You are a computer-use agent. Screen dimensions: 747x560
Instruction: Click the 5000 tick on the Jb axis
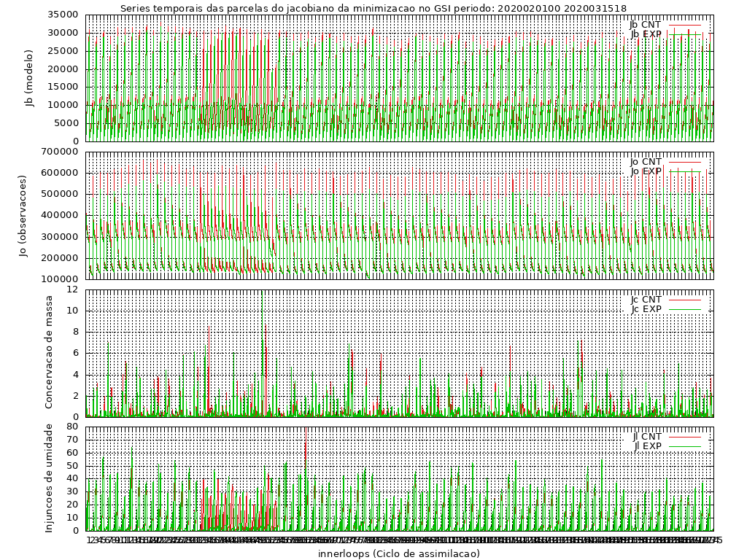66,123
